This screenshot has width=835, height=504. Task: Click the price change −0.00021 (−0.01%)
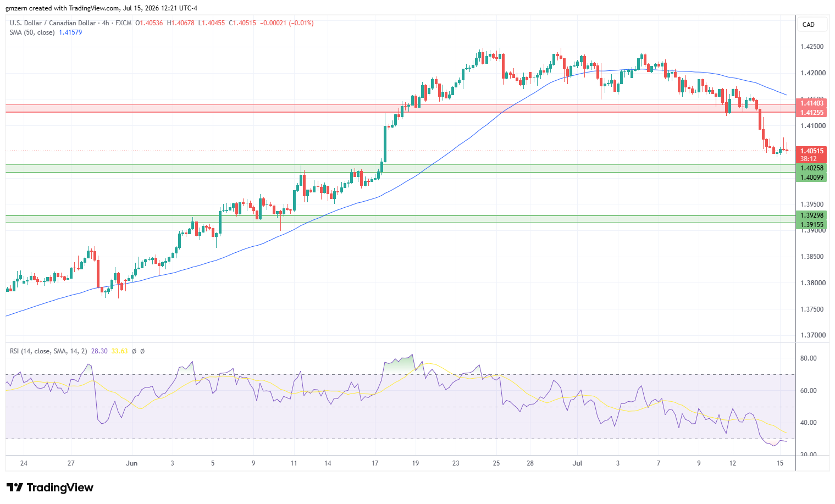click(287, 23)
